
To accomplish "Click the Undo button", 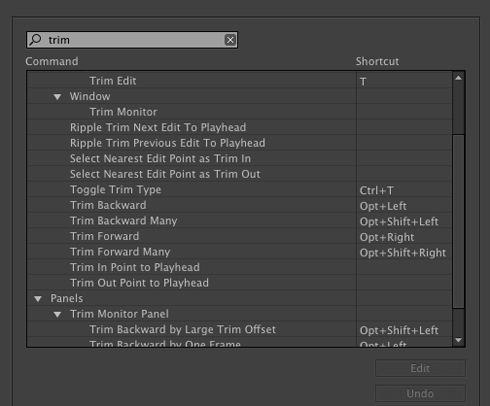I will 420,393.
